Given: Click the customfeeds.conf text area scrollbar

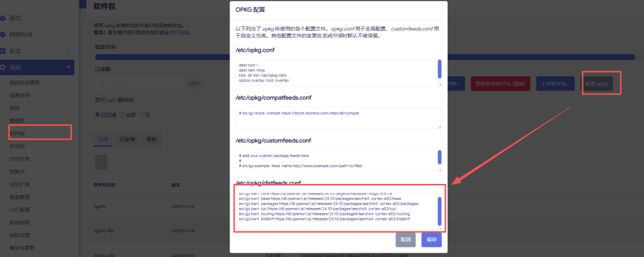Looking at the screenshot, I should pyautogui.click(x=440, y=157).
